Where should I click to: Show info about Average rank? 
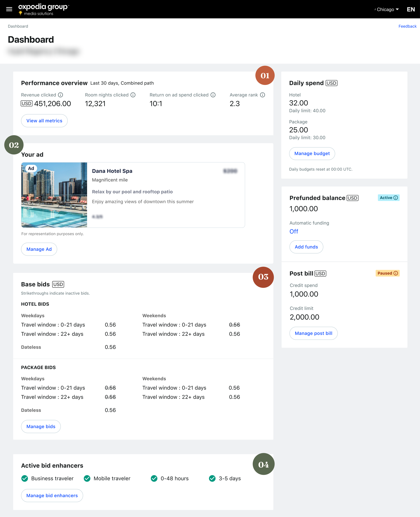click(x=262, y=95)
